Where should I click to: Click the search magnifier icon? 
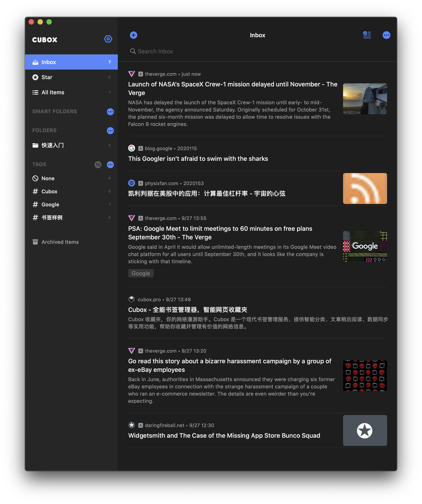[133, 51]
